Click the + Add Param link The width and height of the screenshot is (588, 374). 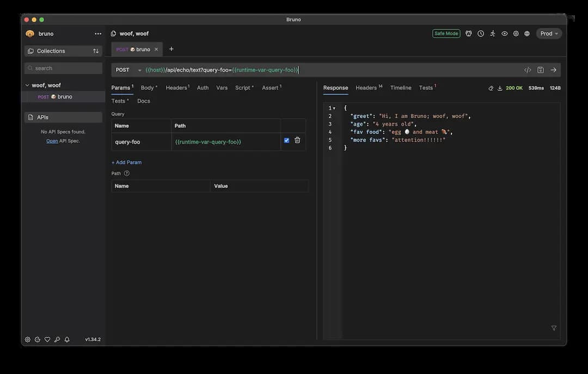point(126,162)
